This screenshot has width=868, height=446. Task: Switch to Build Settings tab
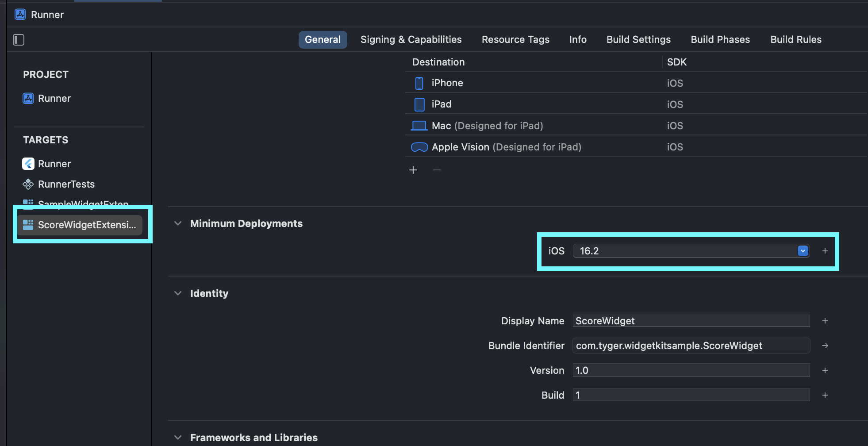tap(638, 39)
